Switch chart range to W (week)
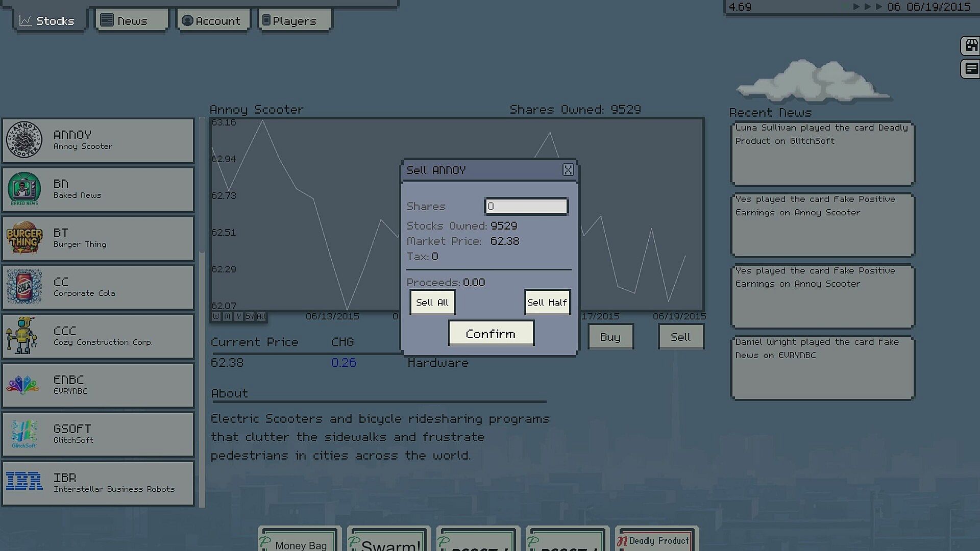980x551 pixels. click(216, 317)
